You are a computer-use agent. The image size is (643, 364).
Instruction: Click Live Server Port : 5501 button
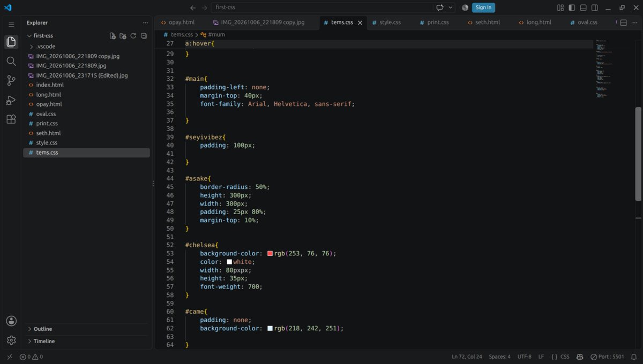pos(608,357)
